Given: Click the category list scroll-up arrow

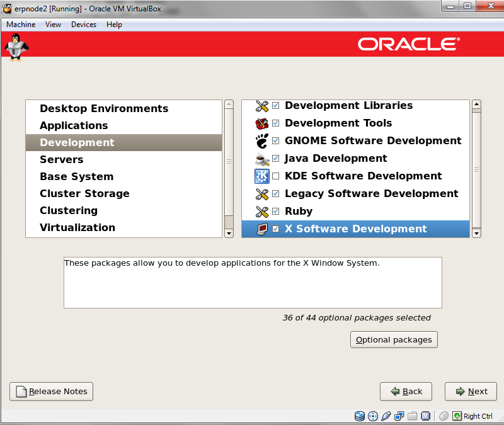Looking at the screenshot, I should (x=229, y=104).
